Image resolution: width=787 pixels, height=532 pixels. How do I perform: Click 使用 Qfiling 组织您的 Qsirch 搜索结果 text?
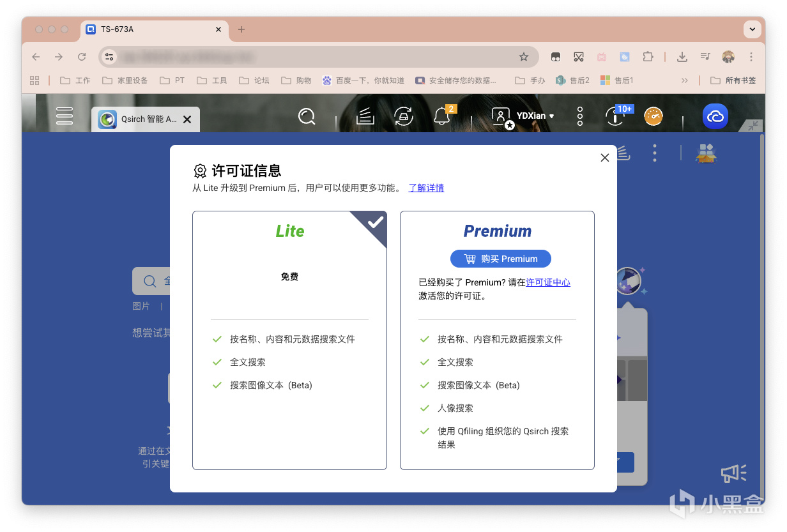(503, 437)
